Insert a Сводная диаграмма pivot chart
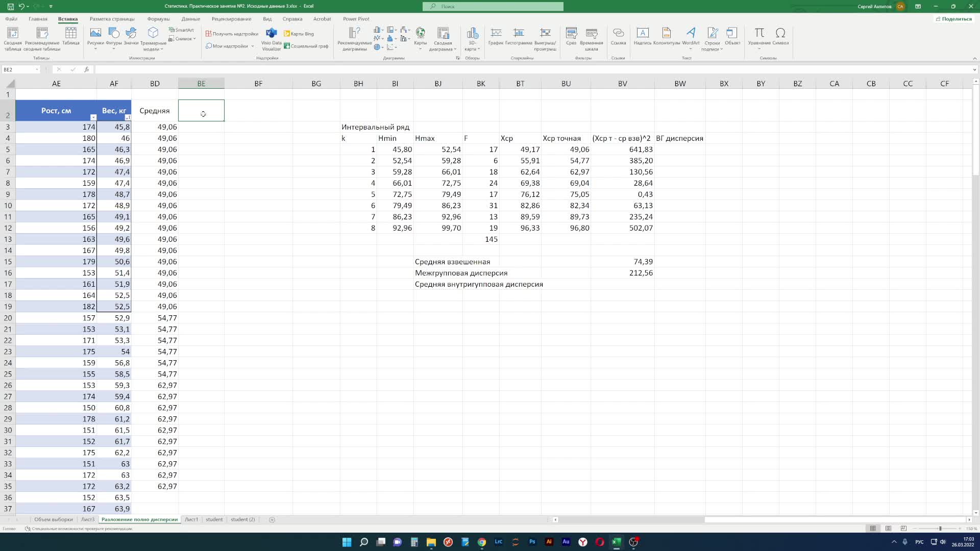This screenshot has width=980, height=551. point(443,39)
